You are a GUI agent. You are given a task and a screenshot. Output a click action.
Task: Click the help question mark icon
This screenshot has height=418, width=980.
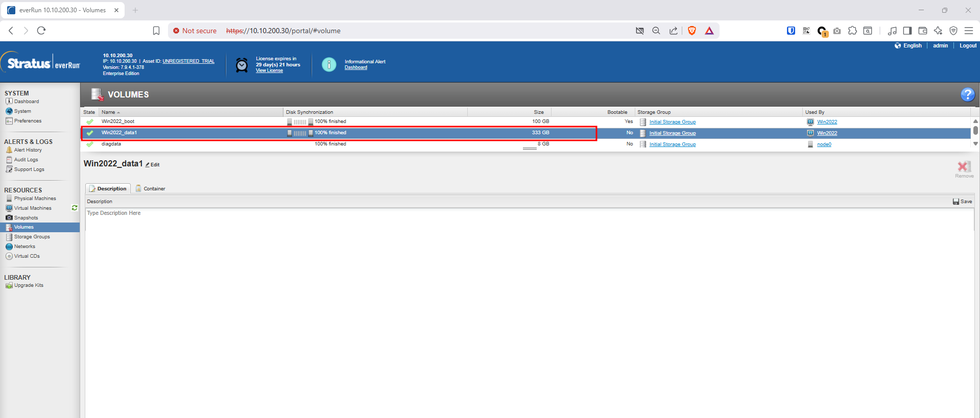pos(967,94)
